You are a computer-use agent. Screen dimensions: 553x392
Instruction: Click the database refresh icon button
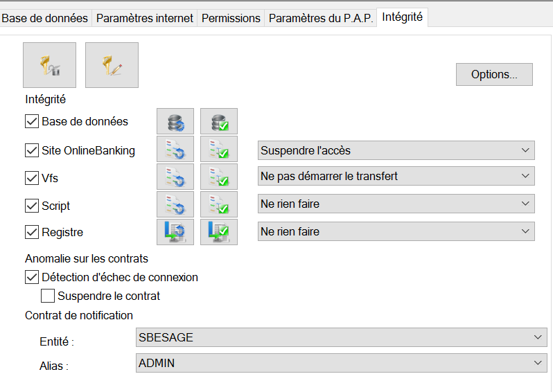click(x=175, y=122)
